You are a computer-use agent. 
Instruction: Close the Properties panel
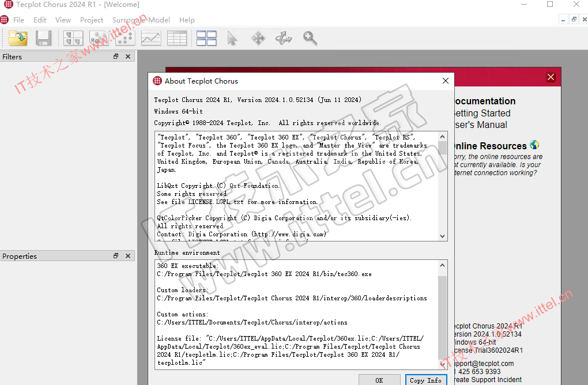coord(128,256)
